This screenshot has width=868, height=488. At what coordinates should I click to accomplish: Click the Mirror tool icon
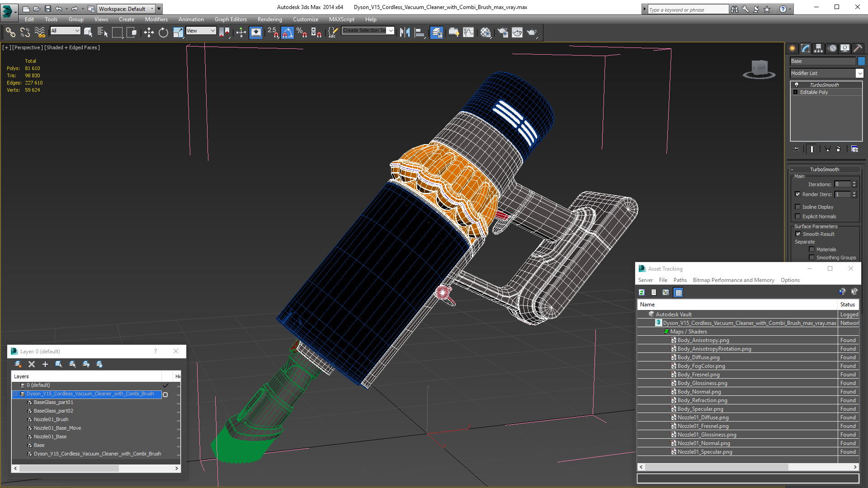(405, 32)
